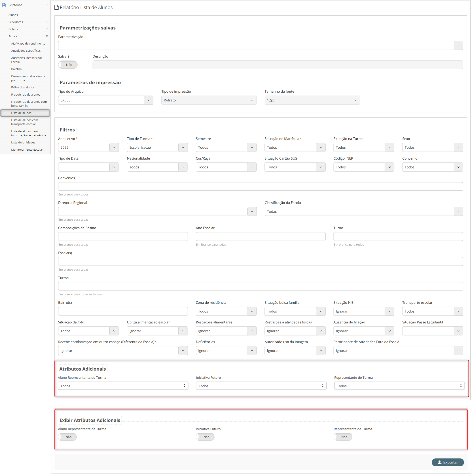Toggle Exibir Iniciativa Futuro switch
This screenshot has width=472, height=476.
pyautogui.click(x=205, y=437)
